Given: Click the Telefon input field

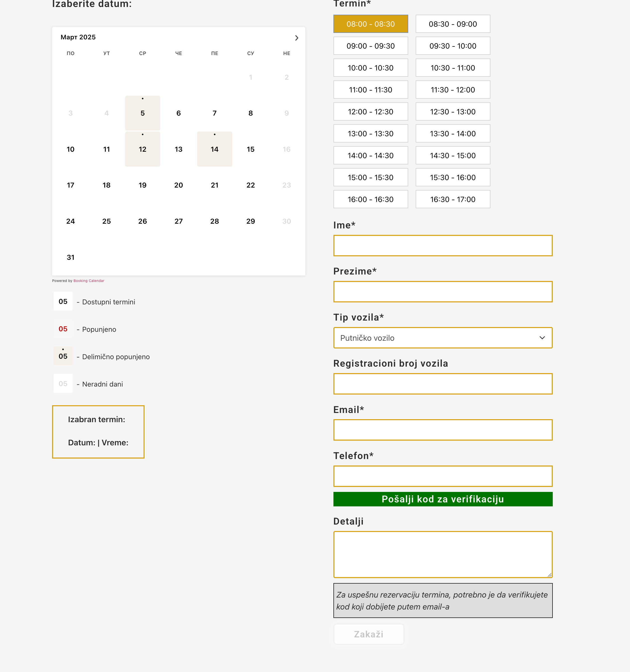Looking at the screenshot, I should coord(443,476).
